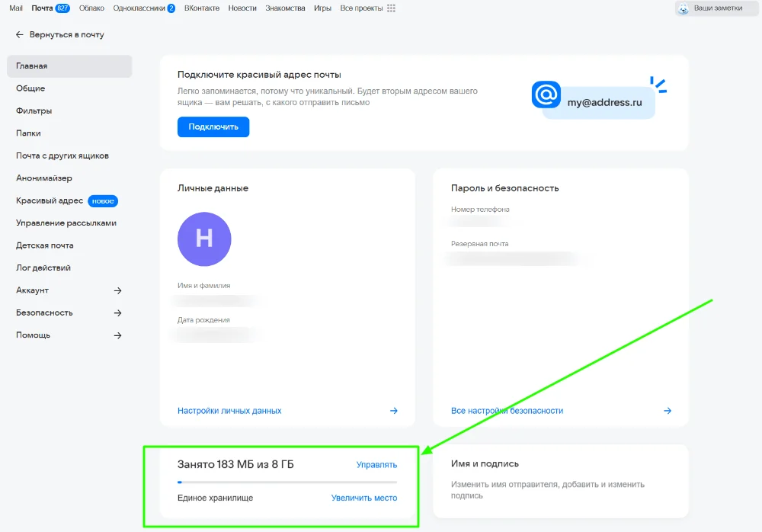Open Одноклассники in the top navigation
This screenshot has width=762, height=532.
click(139, 8)
